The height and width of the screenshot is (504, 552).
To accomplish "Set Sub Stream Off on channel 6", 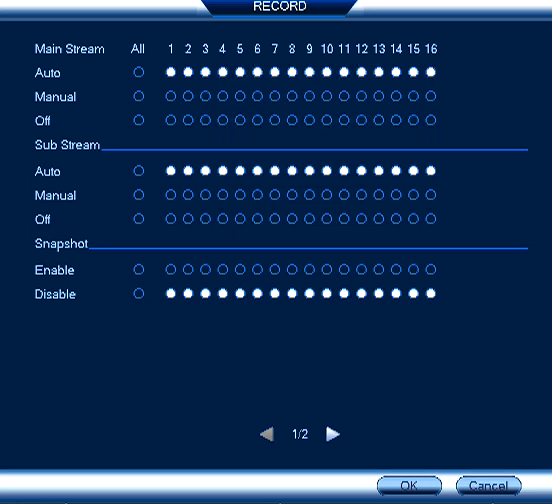I will (257, 219).
